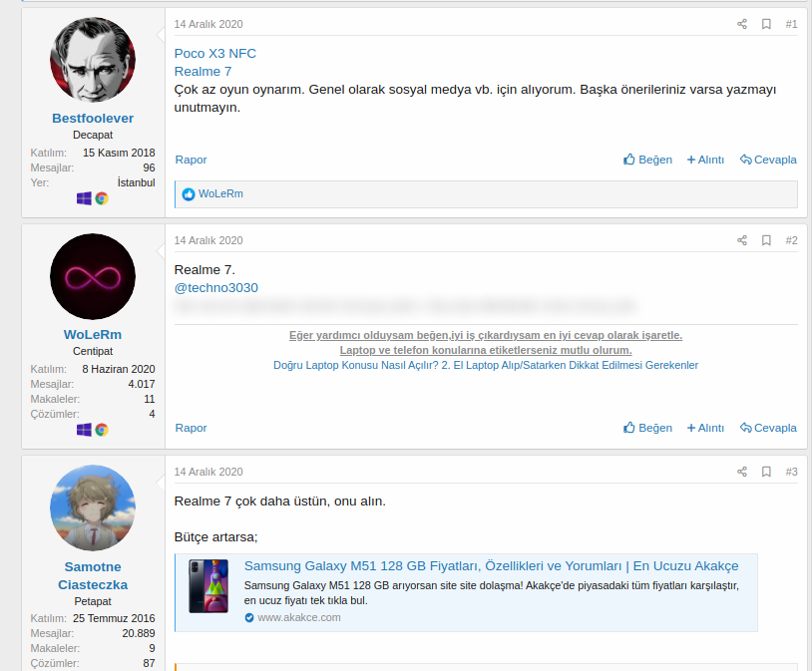Screen dimensions: 812x671
Task: Reply to WoLeRm's post with Cevapla
Action: [768, 428]
